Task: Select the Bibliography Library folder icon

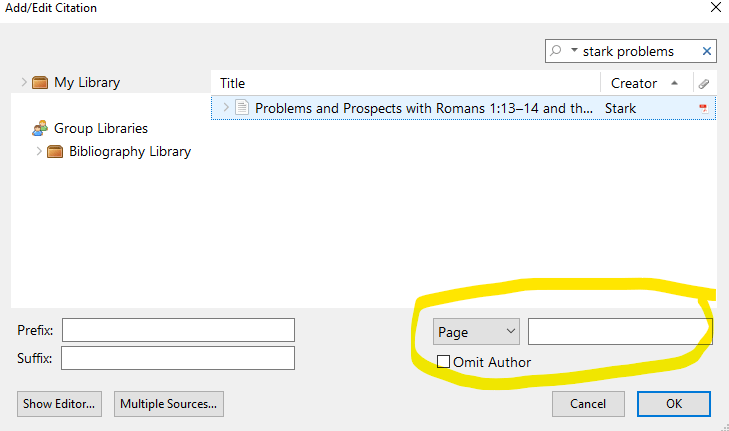Action: coord(56,152)
